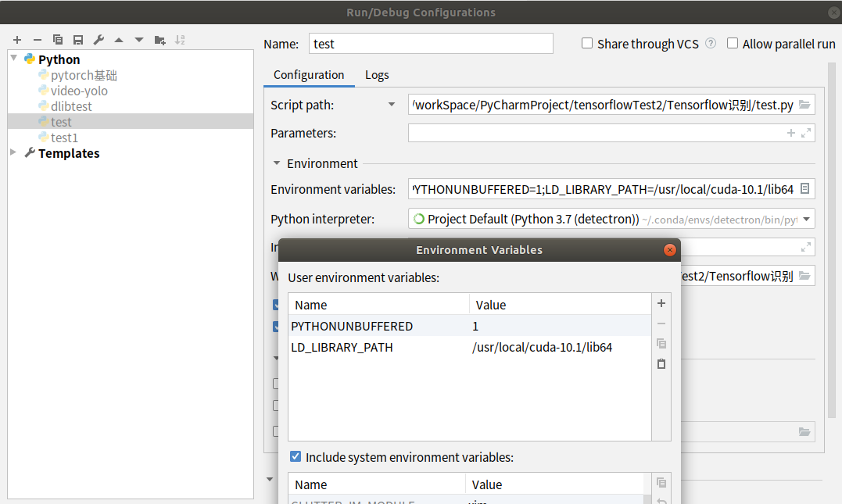The height and width of the screenshot is (504, 842).
Task: Expand the Templates tree node
Action: [x=13, y=153]
